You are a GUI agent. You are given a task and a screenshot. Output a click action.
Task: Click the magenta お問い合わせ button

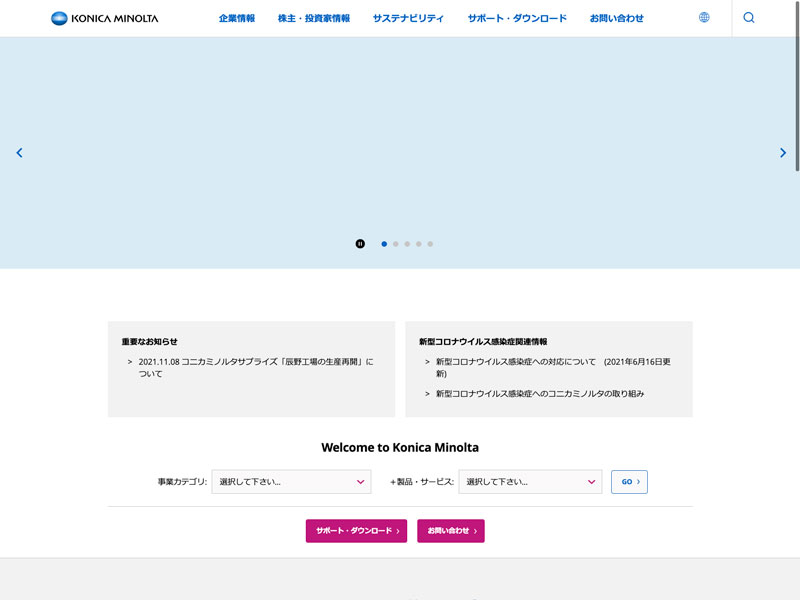point(450,531)
